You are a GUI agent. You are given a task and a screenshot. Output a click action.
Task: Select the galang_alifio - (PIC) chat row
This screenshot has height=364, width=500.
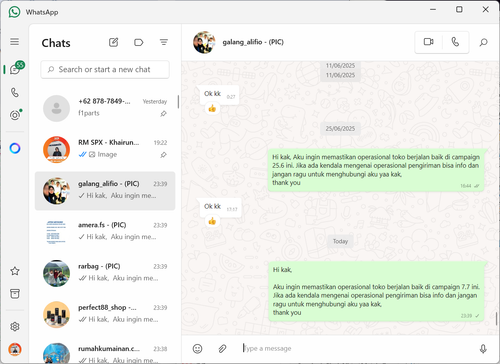(105, 191)
